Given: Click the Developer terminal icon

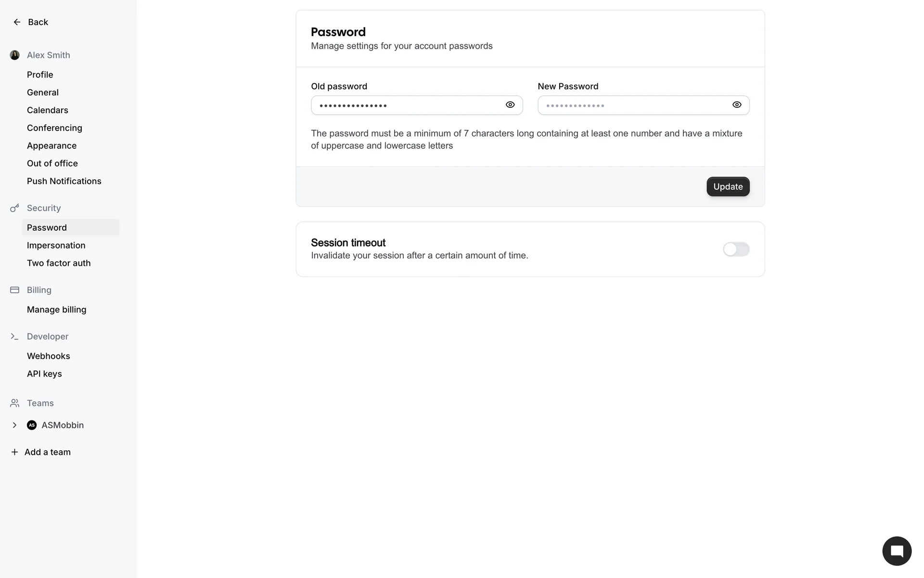Looking at the screenshot, I should (x=14, y=337).
